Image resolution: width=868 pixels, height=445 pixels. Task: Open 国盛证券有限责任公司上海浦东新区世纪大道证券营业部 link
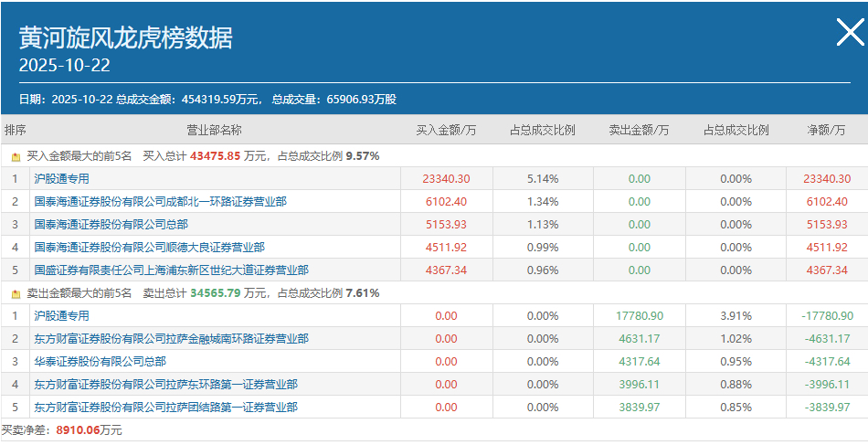coord(172,270)
